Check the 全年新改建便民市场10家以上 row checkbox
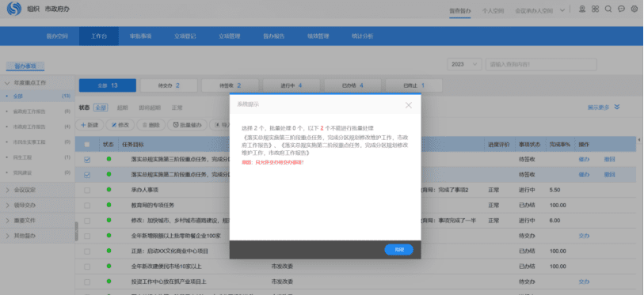Screen dimensions: 644x295 click(87, 267)
